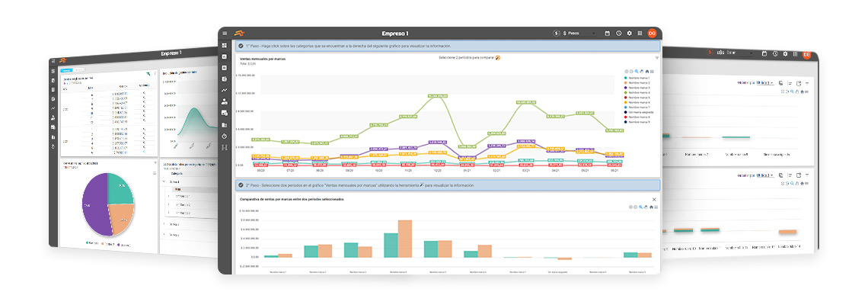Toggle Nombre marca 2 legend series
Viewport: 868px width, 305px height.
(638, 82)
